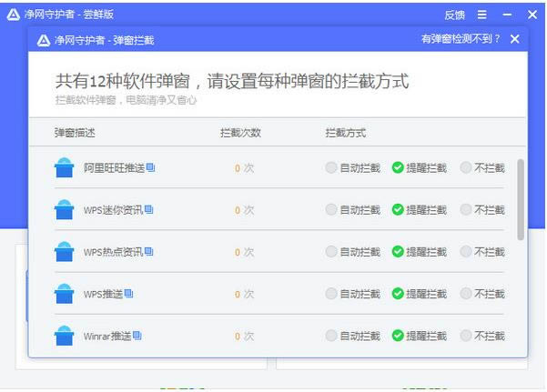This screenshot has width=547, height=392.
Task: Select 提醒拦截 for WPS热点资讯
Action: click(398, 252)
